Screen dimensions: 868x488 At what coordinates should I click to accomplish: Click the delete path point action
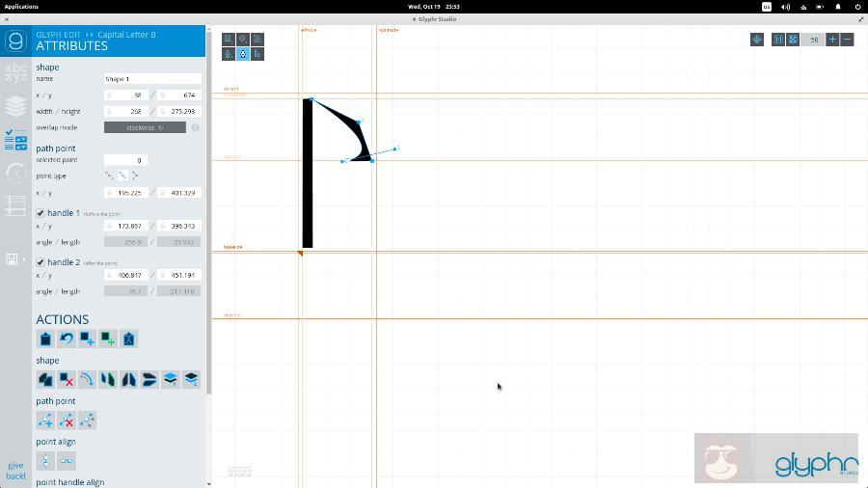coord(67,420)
